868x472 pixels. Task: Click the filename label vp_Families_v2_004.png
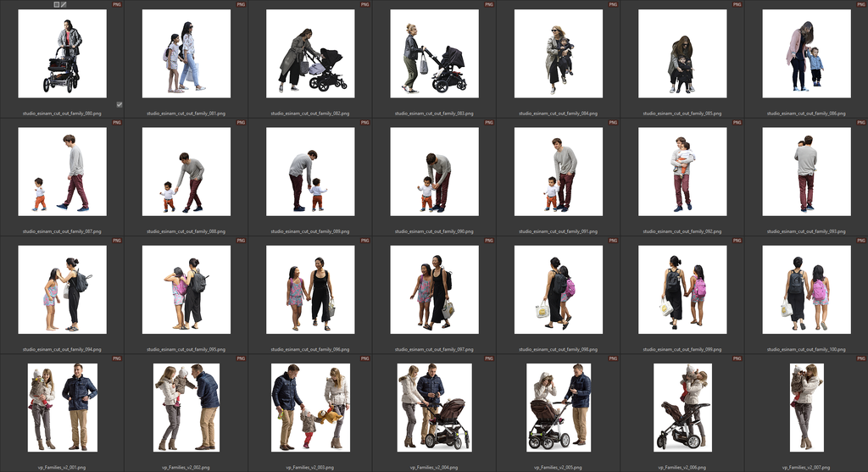click(x=434, y=466)
